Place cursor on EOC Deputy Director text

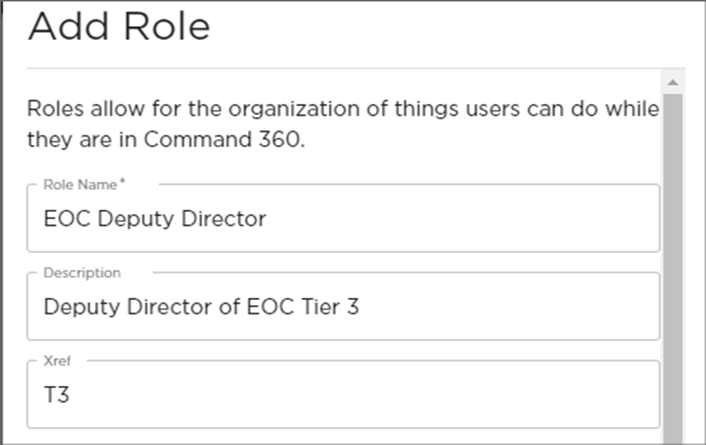pos(155,218)
